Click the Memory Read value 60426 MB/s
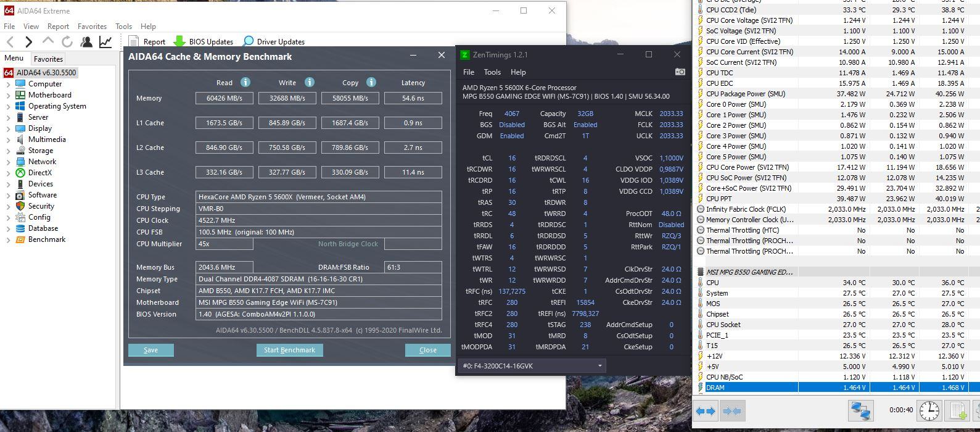 point(224,98)
